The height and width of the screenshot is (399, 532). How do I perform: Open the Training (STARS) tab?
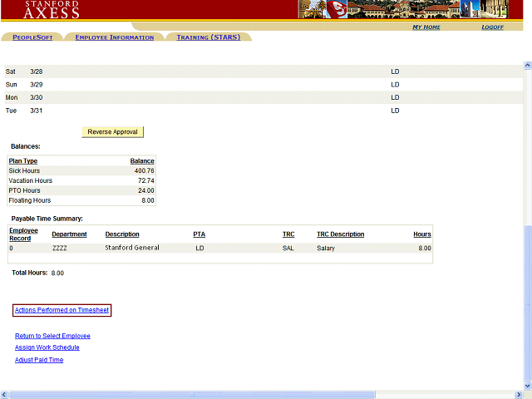pos(208,37)
